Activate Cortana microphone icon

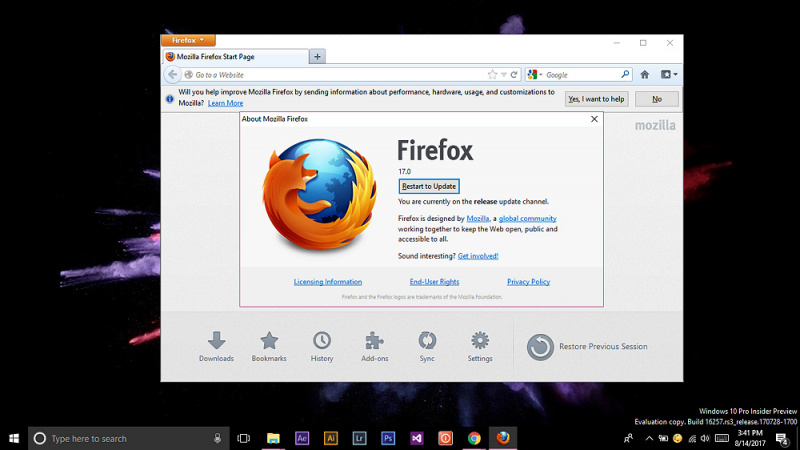click(x=217, y=438)
